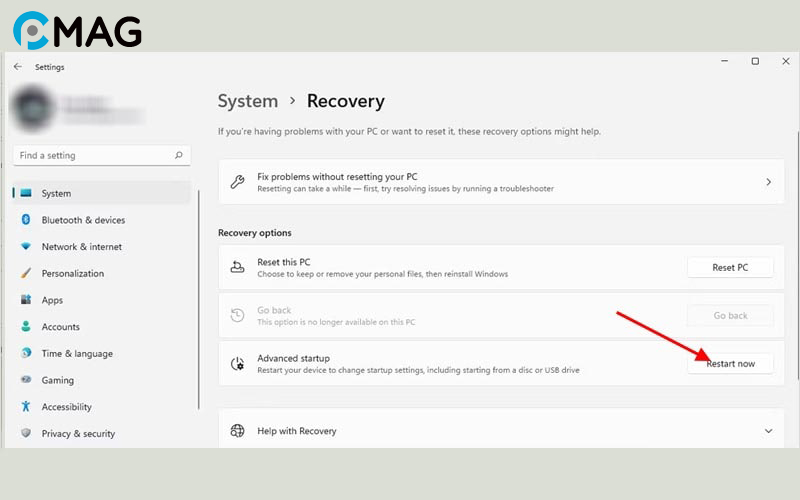Select the Personalization paintbrush icon

tap(26, 273)
